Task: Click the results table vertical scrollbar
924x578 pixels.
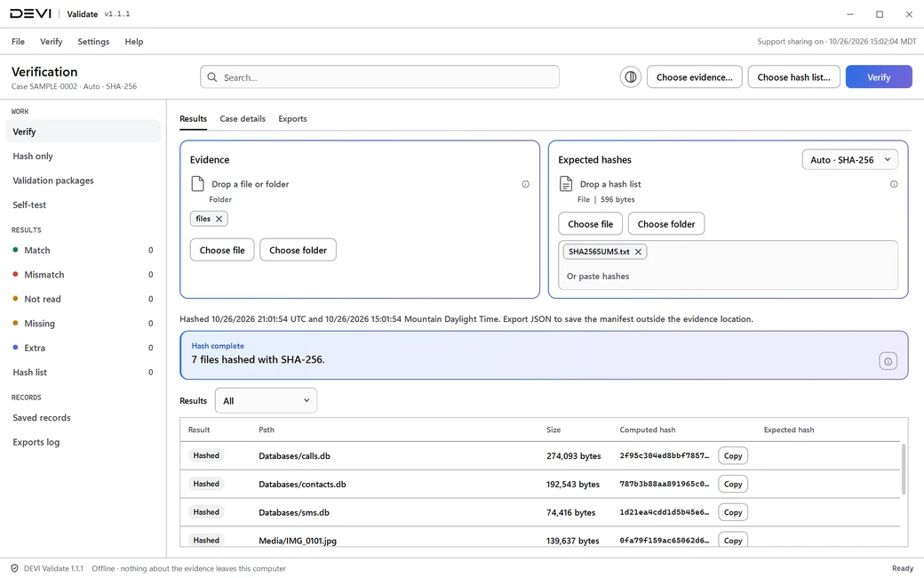Action: pos(904,470)
